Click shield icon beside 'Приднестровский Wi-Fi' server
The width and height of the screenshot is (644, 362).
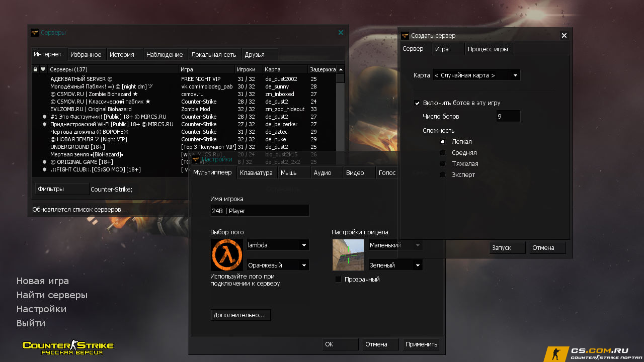click(x=44, y=124)
